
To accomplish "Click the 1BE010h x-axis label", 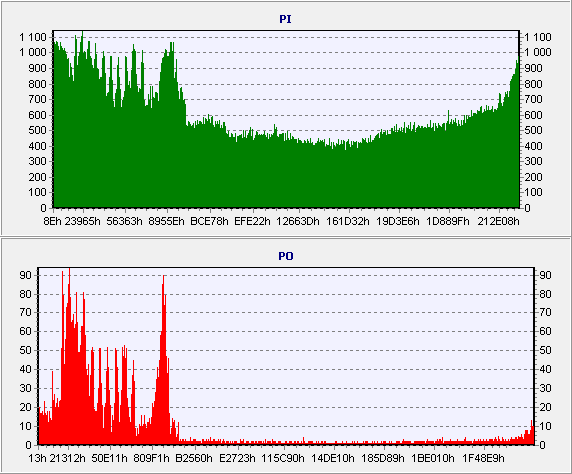I will [x=433, y=458].
